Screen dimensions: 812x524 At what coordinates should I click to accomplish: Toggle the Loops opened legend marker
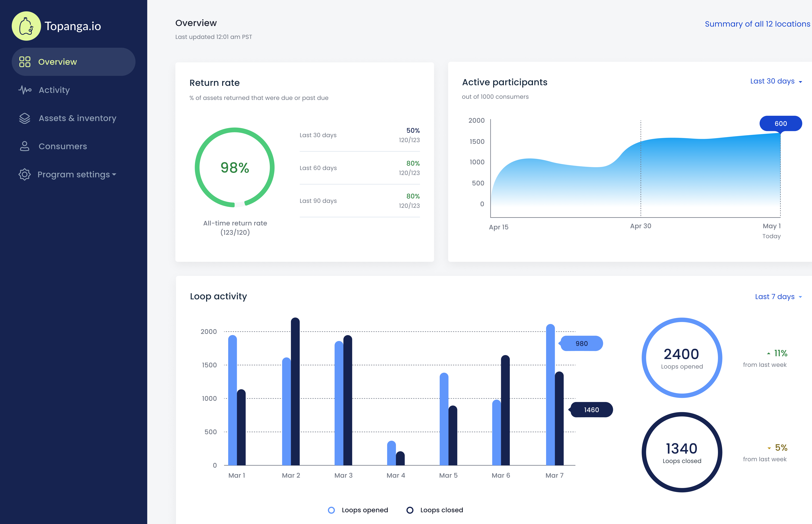(331, 510)
